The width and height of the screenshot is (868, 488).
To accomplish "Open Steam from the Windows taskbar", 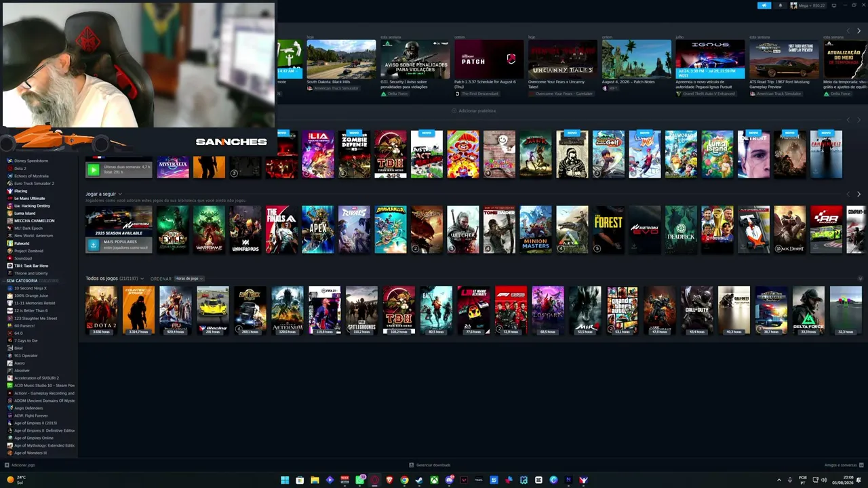I will [x=419, y=480].
